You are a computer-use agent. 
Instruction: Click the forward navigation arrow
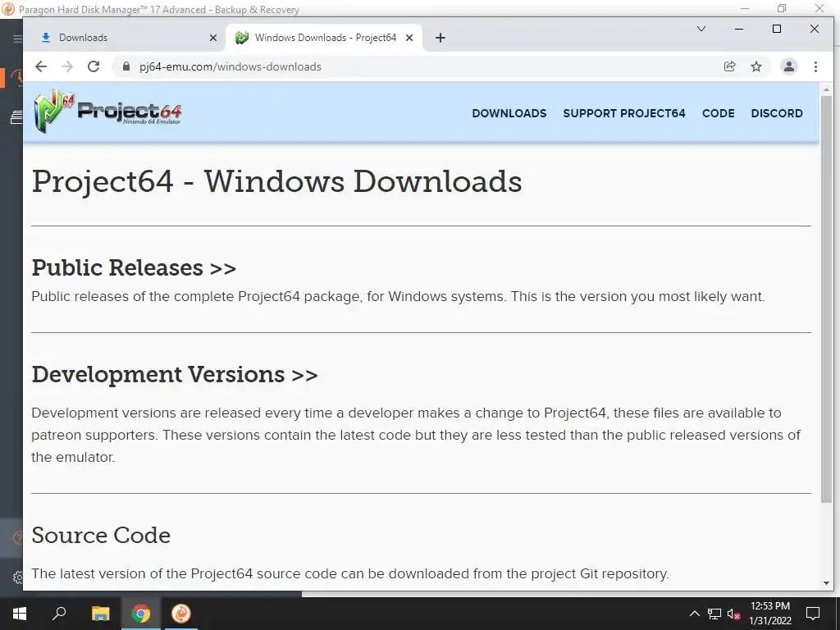coord(67,66)
